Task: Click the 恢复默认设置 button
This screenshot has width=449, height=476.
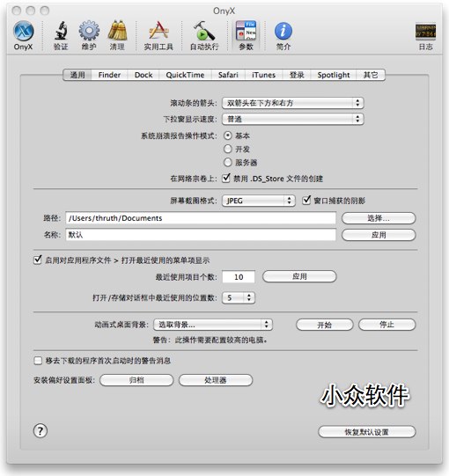Action: 366,432
